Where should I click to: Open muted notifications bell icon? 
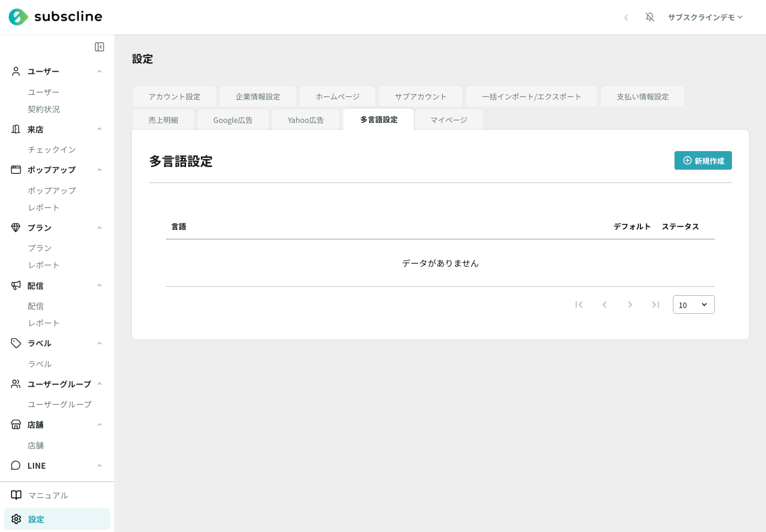[650, 17]
